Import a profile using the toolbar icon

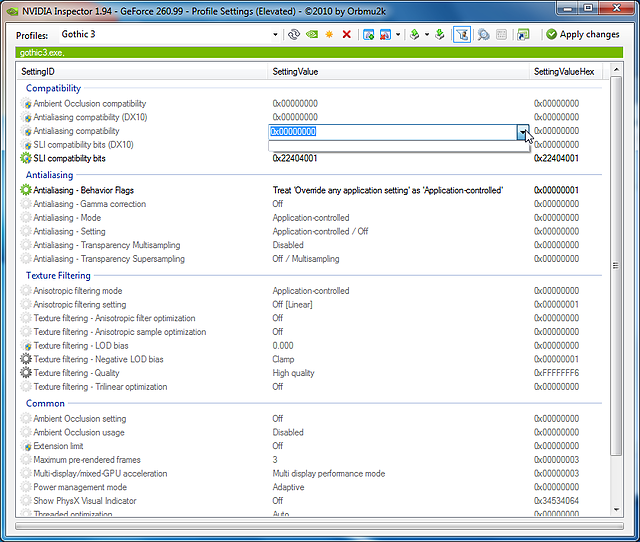pyautogui.click(x=439, y=34)
